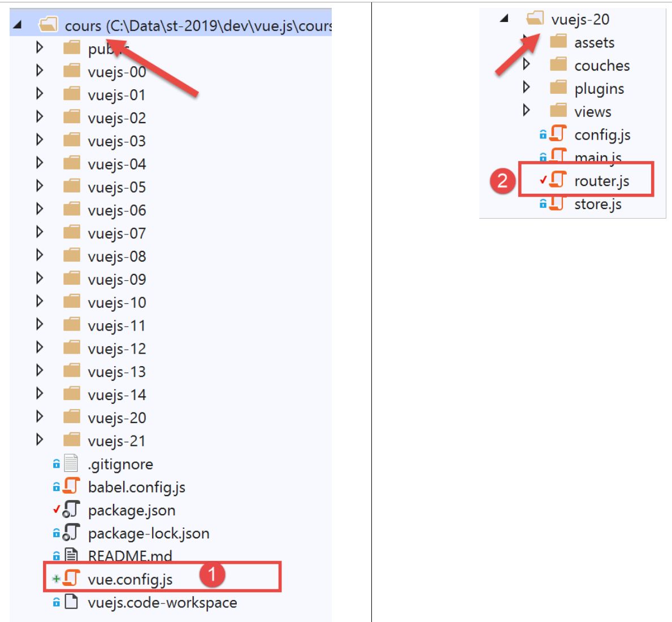Select the couches folder

[x=601, y=66]
